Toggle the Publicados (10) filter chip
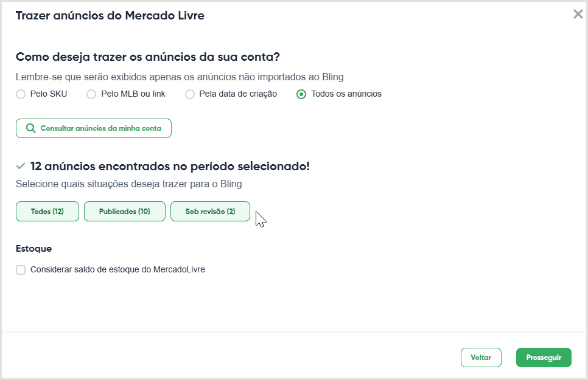 click(x=125, y=212)
